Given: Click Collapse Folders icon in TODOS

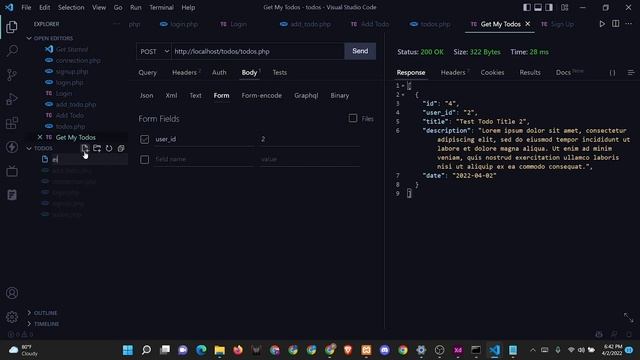Looking at the screenshot, I should [x=121, y=148].
